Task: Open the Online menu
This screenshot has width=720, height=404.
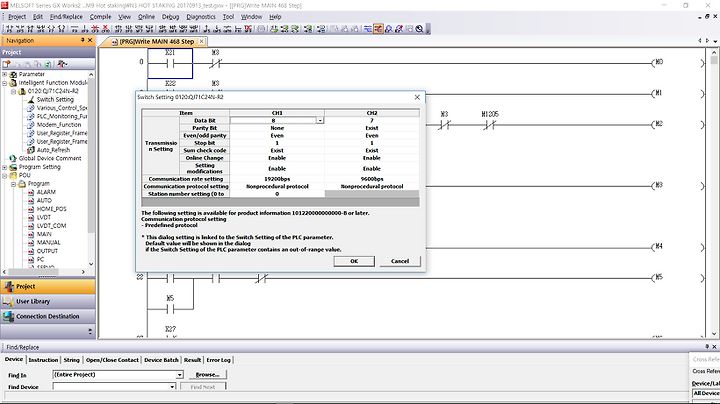Action: point(146,17)
